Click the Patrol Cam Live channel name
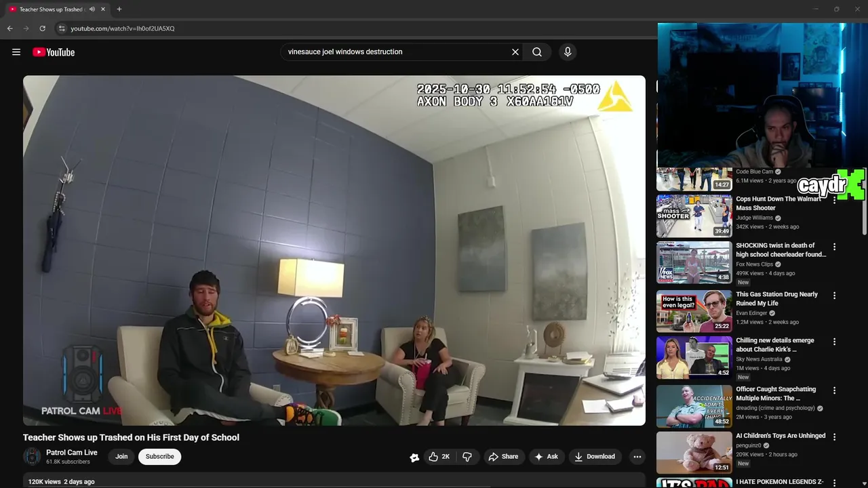This screenshot has width=868, height=488. tap(72, 453)
